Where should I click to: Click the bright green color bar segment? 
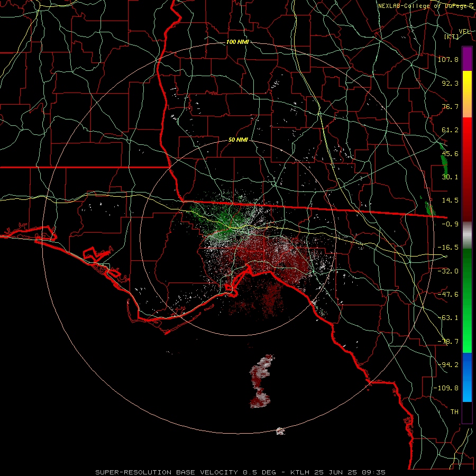pyautogui.click(x=467, y=300)
